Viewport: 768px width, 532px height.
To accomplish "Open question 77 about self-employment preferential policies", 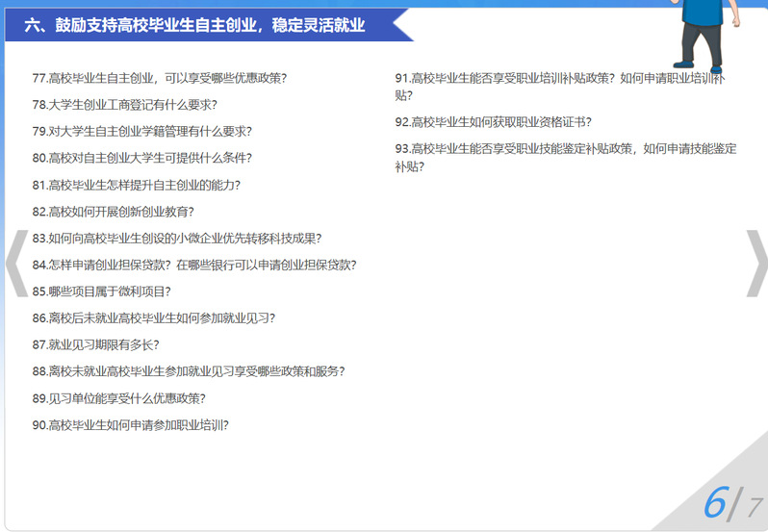I will click(x=159, y=78).
